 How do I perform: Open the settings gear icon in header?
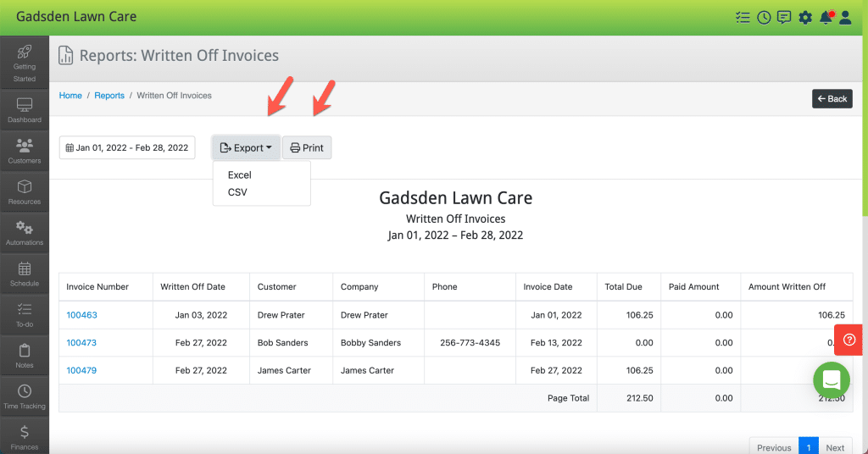805,18
